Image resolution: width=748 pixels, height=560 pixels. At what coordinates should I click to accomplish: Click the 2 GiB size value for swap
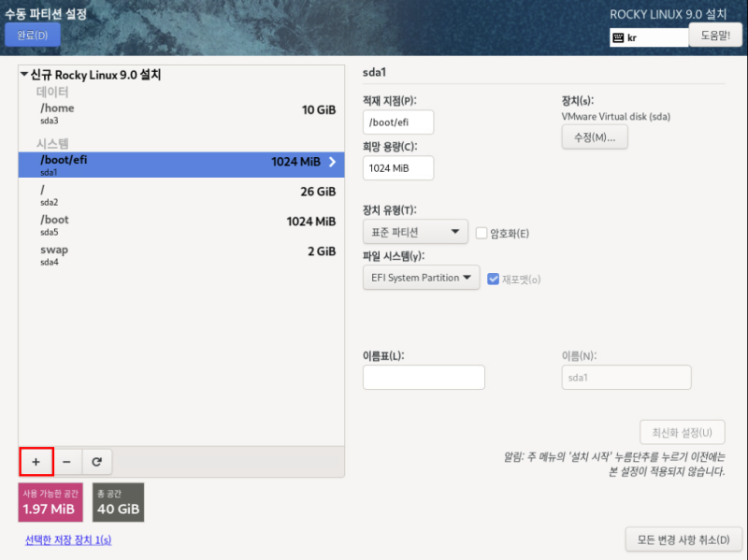pos(322,251)
